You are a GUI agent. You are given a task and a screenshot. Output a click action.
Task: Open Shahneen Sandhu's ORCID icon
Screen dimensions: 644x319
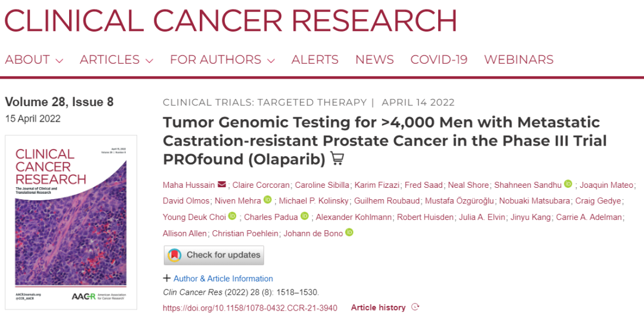[x=568, y=184]
